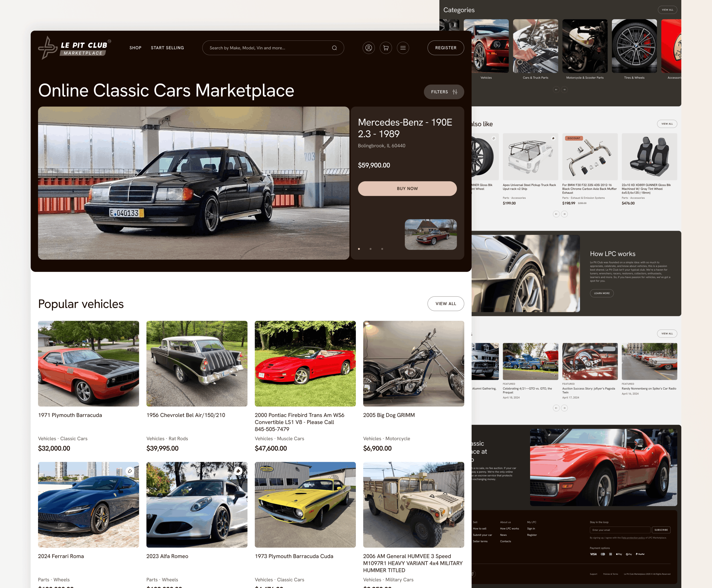Click LEARN MORE under How LPC works
712x588 pixels.
[x=601, y=293]
